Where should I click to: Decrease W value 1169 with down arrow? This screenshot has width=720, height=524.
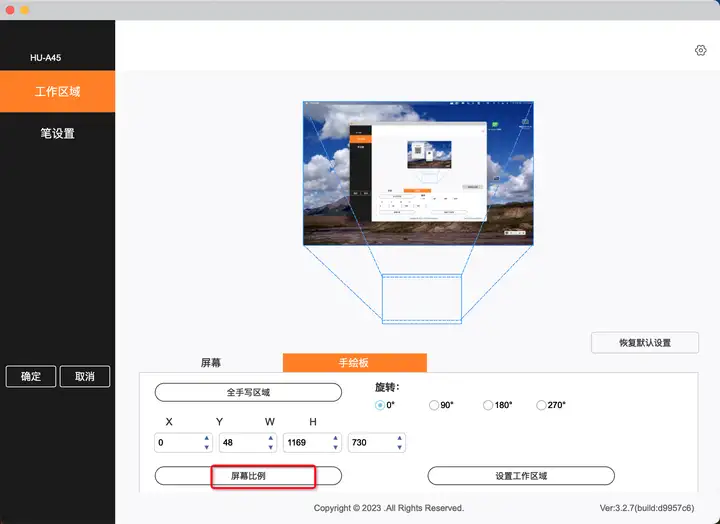336,447
